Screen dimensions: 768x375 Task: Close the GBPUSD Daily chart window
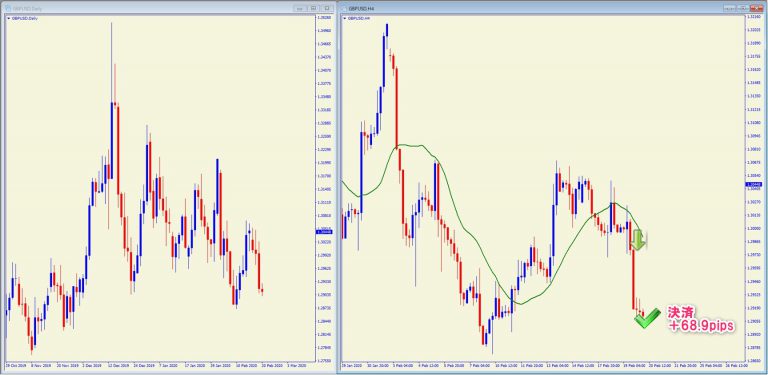327,8
